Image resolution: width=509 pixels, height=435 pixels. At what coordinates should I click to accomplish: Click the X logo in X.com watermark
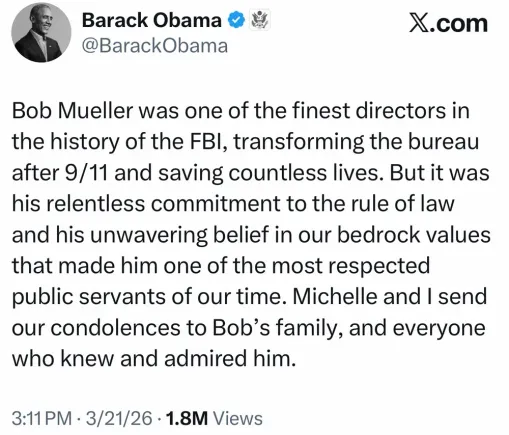(419, 24)
